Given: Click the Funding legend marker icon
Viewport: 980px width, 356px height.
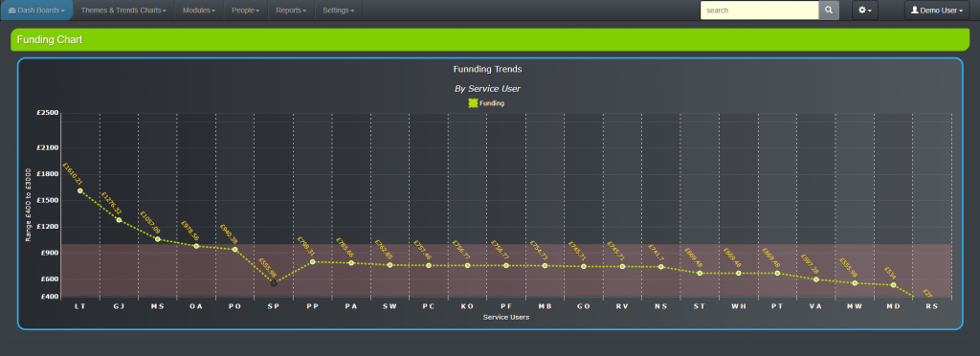Looking at the screenshot, I should (x=473, y=103).
